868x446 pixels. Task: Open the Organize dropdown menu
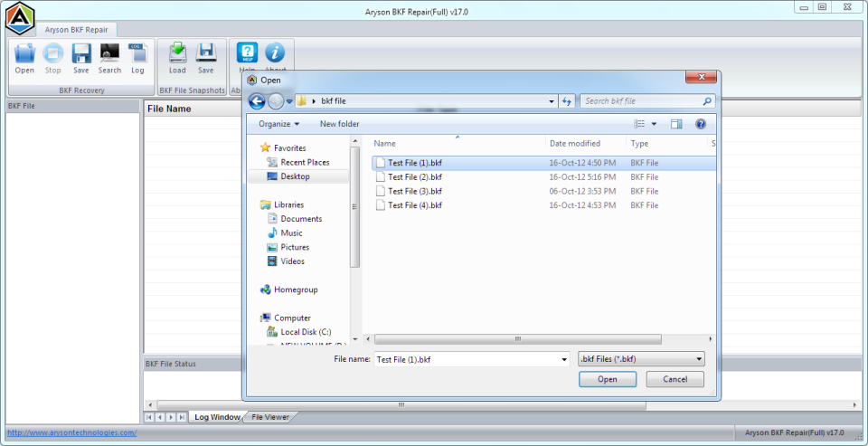(279, 124)
